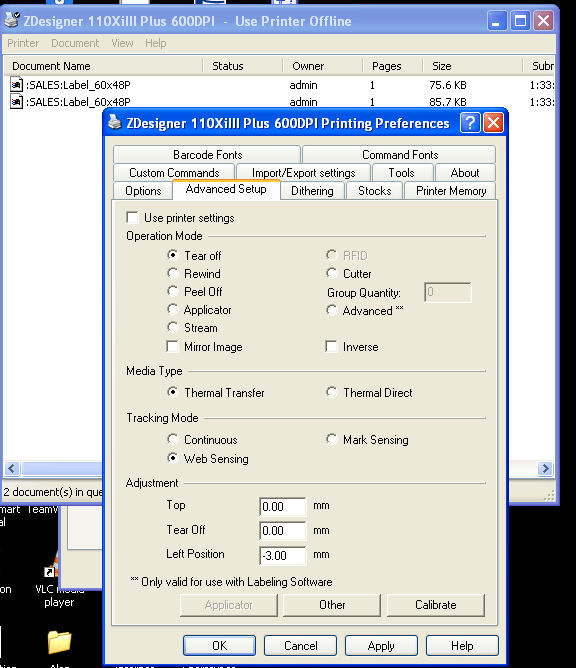This screenshot has height=668, width=576.
Task: Switch to the Barcode Fonts tab
Action: (x=207, y=154)
